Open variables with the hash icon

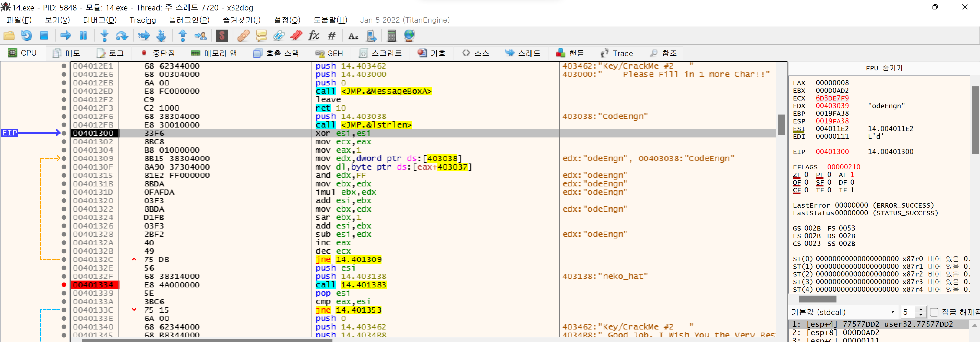coord(331,36)
